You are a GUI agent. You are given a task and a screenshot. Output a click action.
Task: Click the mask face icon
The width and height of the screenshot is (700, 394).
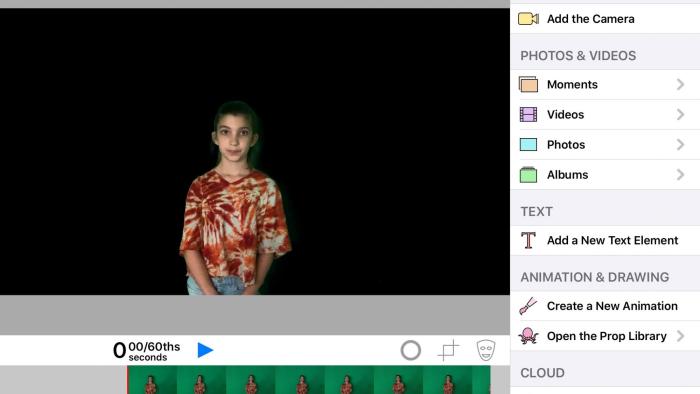(486, 350)
